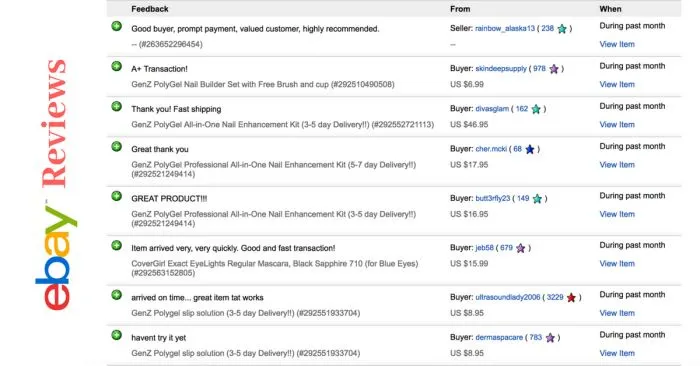
Task: Open buyer profile ultrasoundlady2006
Action: (x=508, y=297)
